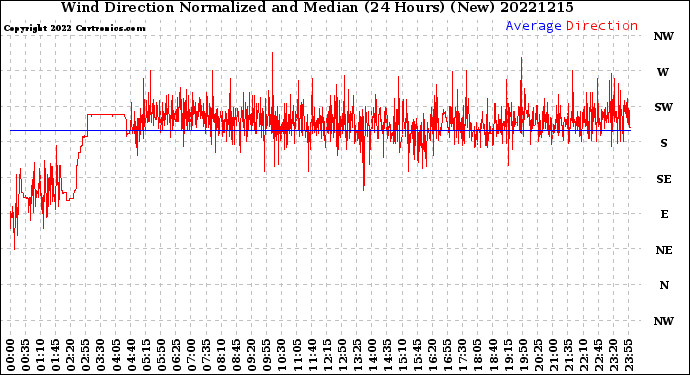Click the "00:35" time axis label
Screen dimensions: 690x375
point(25,355)
